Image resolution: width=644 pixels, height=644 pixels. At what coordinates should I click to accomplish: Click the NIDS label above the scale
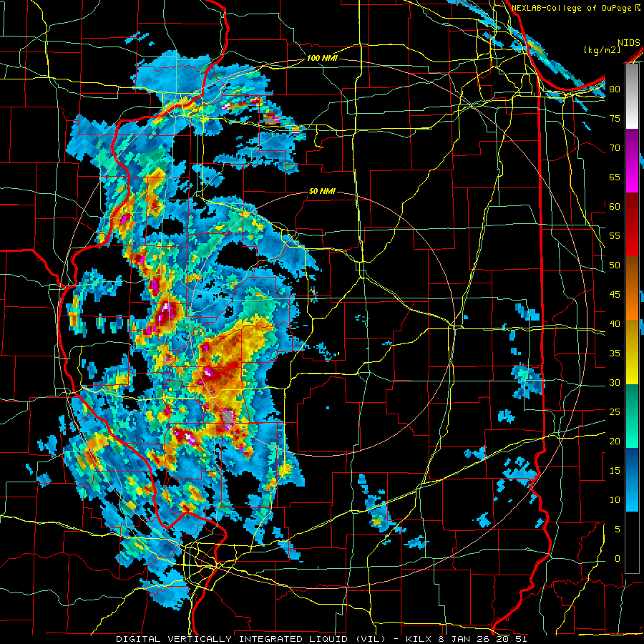(x=628, y=43)
